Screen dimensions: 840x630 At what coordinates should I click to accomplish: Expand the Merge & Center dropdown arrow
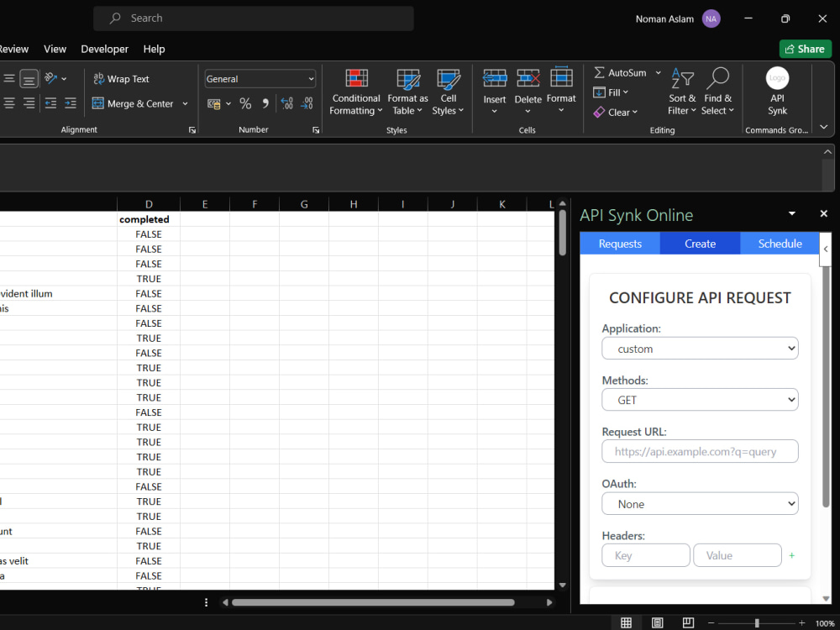(186, 103)
